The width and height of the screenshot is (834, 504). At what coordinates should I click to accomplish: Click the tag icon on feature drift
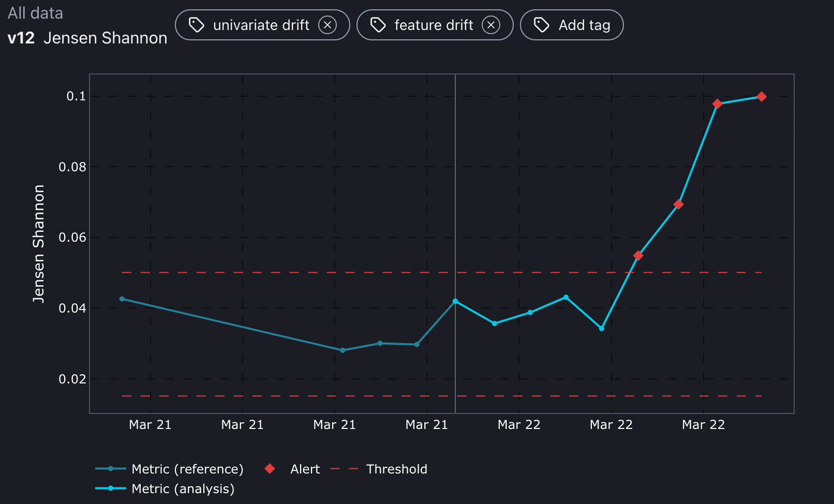(x=378, y=24)
